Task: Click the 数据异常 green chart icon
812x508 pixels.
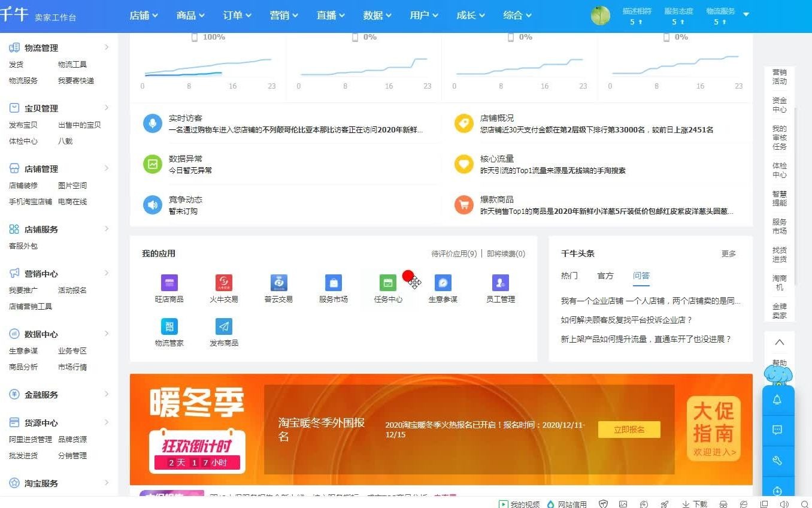Action: pyautogui.click(x=153, y=164)
